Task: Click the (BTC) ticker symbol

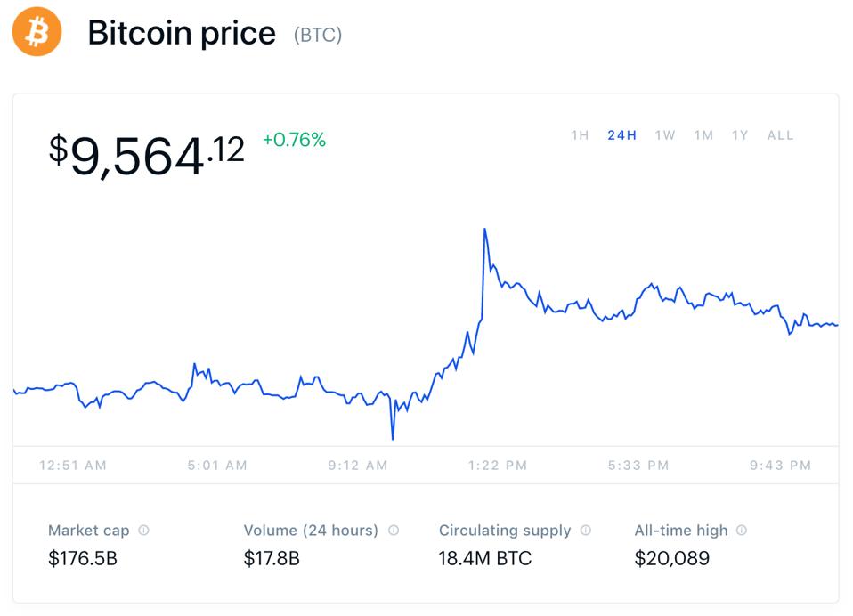Action: click(318, 35)
